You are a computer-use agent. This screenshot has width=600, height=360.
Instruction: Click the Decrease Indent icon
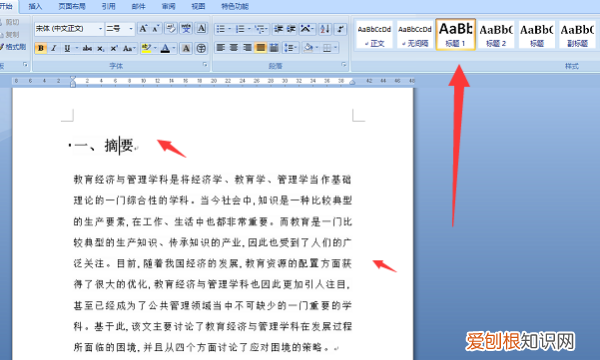coord(279,29)
